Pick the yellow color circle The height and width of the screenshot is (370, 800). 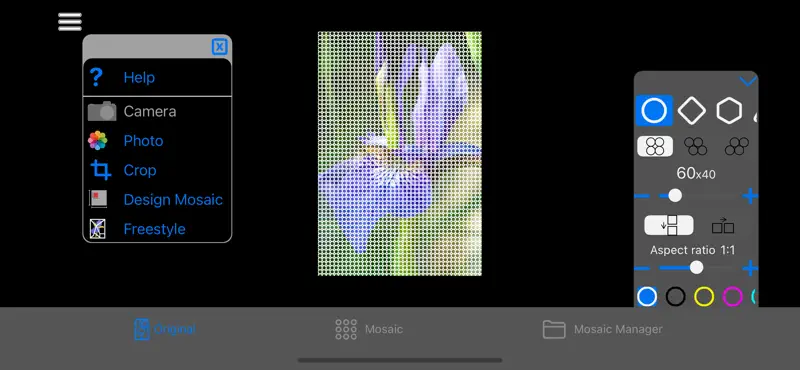coord(704,297)
